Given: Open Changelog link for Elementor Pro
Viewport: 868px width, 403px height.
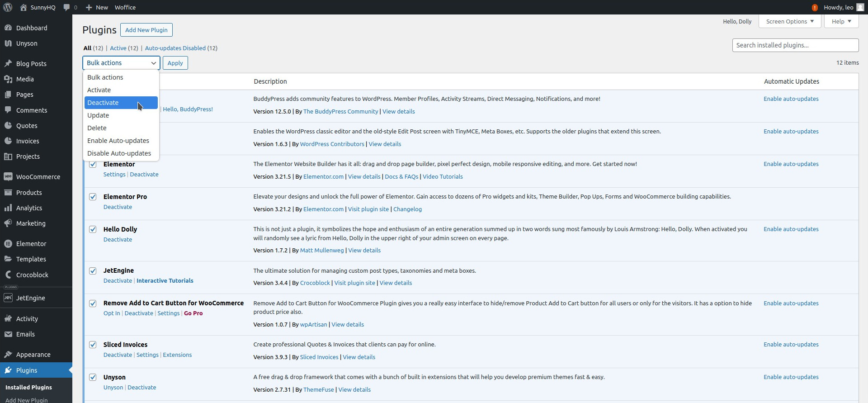Looking at the screenshot, I should pyautogui.click(x=407, y=209).
